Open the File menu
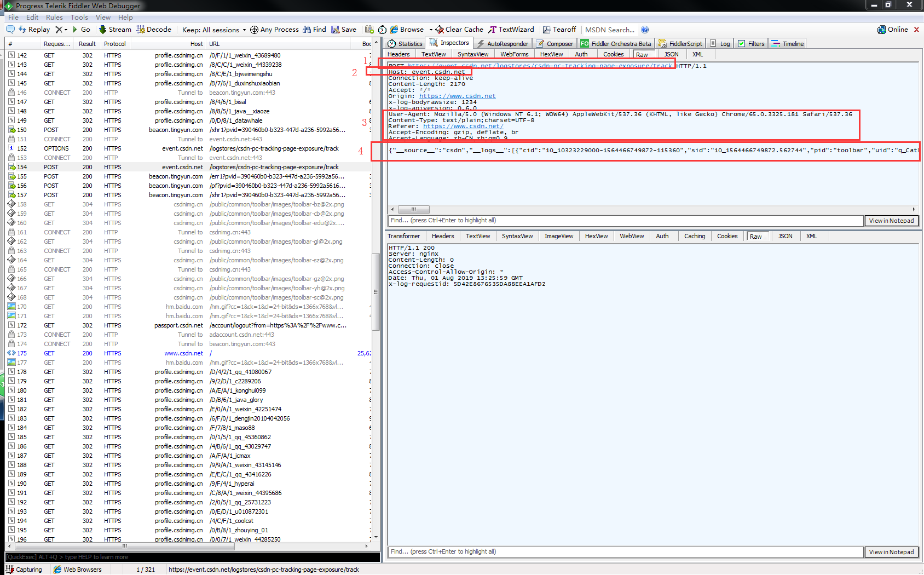 click(x=13, y=18)
